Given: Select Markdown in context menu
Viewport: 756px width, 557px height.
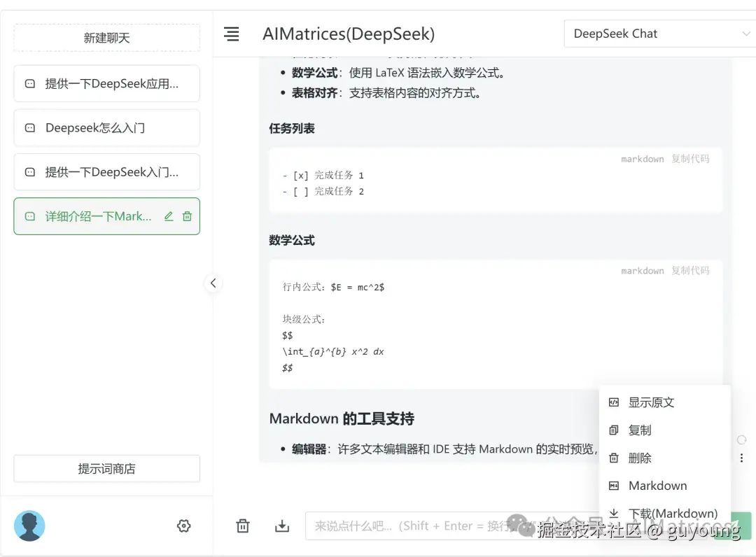Looking at the screenshot, I should [x=666, y=486].
